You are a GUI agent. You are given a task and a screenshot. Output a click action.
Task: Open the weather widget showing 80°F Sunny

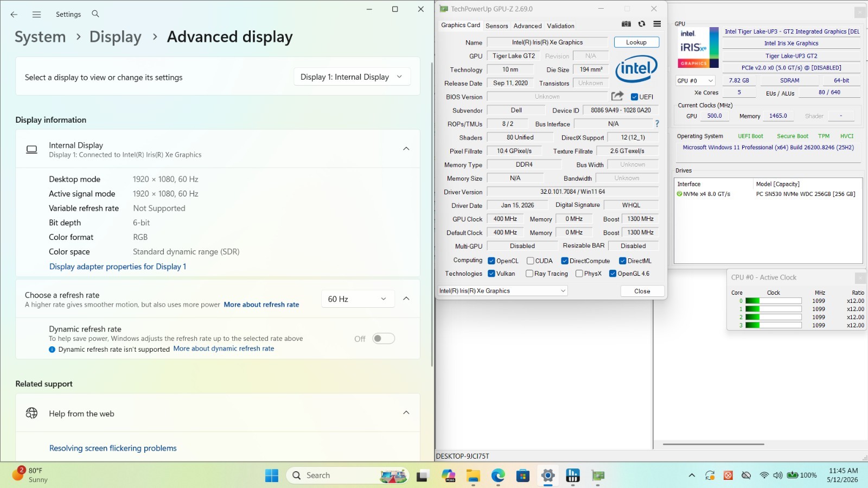tap(30, 475)
